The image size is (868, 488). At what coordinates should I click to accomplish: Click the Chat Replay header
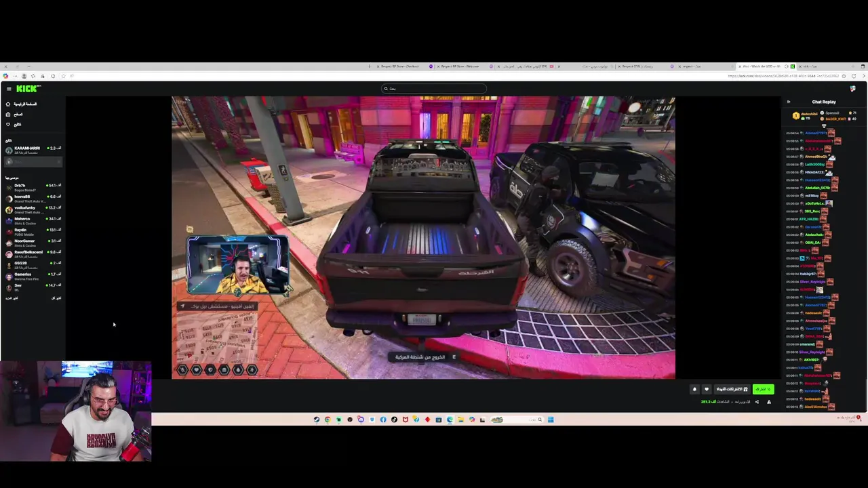pos(824,102)
